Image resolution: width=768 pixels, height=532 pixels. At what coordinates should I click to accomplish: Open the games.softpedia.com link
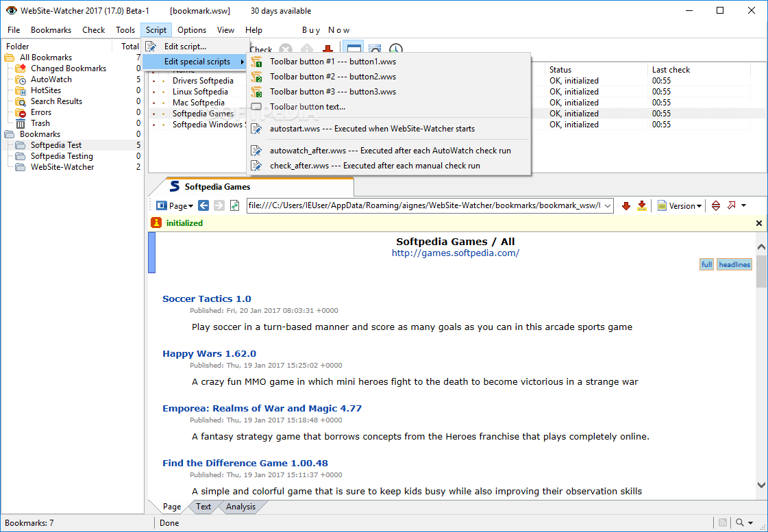(455, 253)
